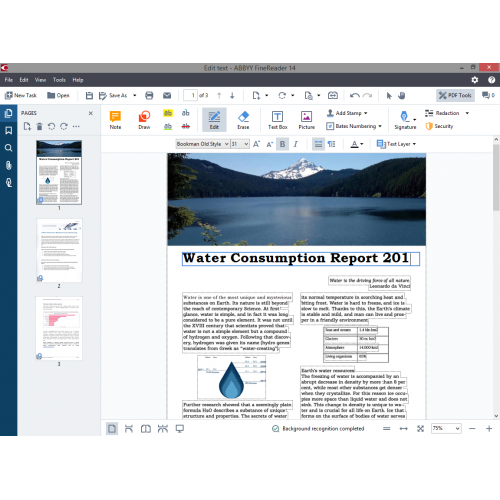Open the Bookmarks sidebar panel
The image size is (500, 500).
pos(9,130)
